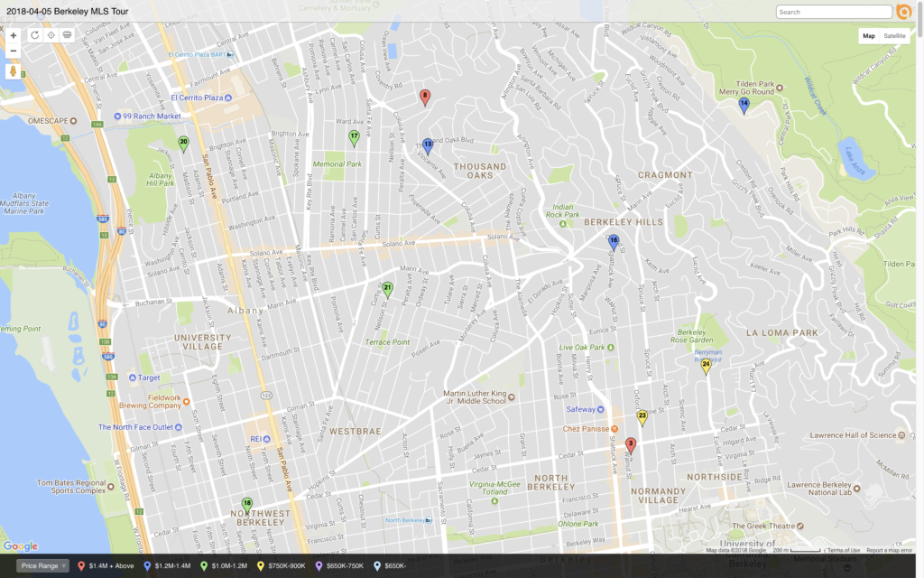Click the Live Oak Park marker

click(x=611, y=348)
